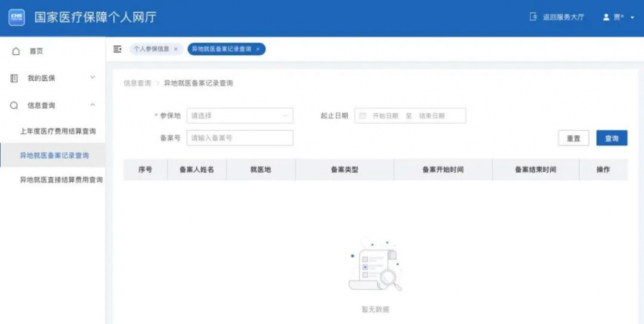Screen dimensions: 644x324
Task: Switch to the 个人参保信息 tab
Action: pyautogui.click(x=157, y=49)
